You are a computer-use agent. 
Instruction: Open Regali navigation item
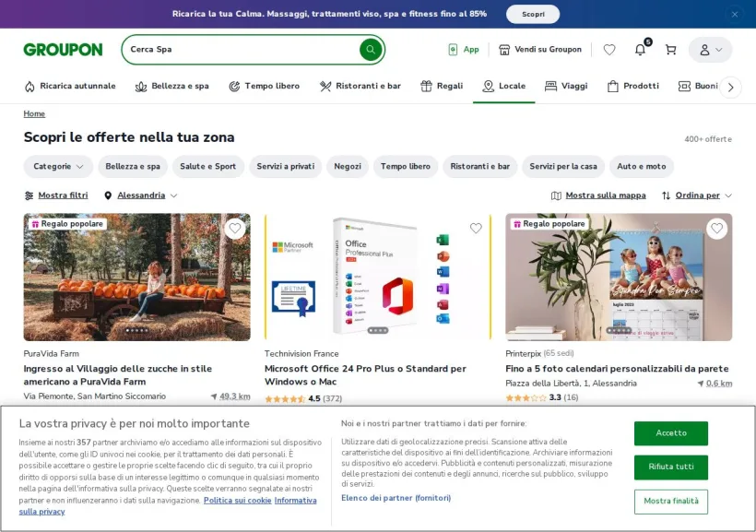(x=442, y=86)
